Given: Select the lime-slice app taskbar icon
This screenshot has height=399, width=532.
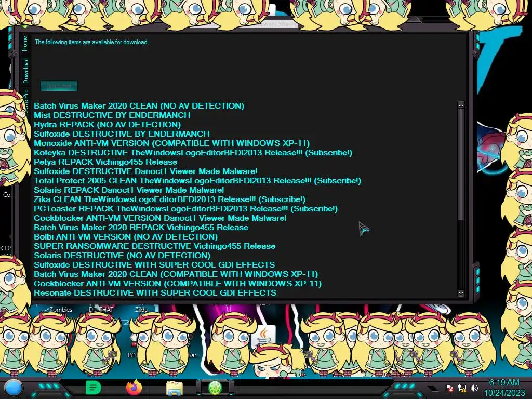Looking at the screenshot, I should [x=215, y=388].
